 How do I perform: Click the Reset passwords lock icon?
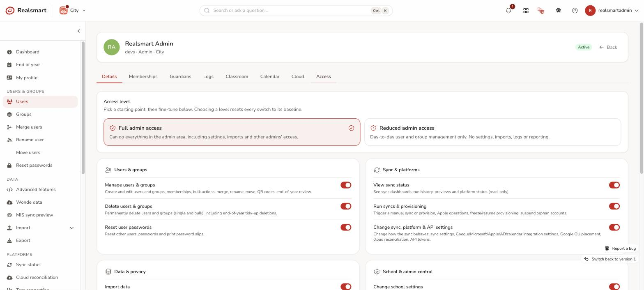[9, 165]
